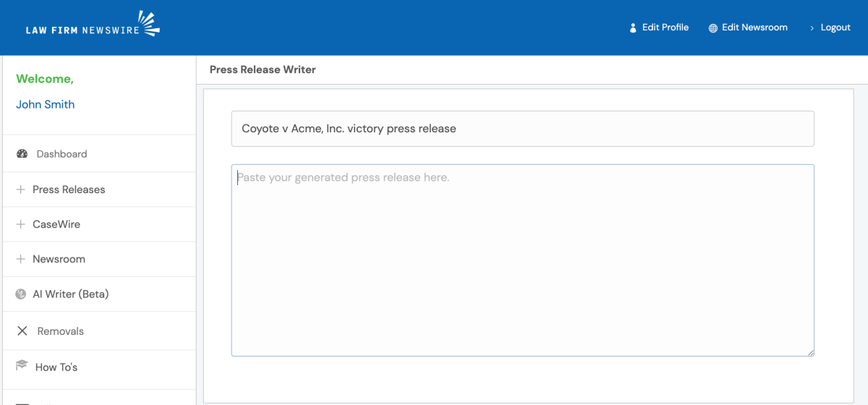
Task: Click the Edit Newsroom globe icon
Action: click(713, 28)
